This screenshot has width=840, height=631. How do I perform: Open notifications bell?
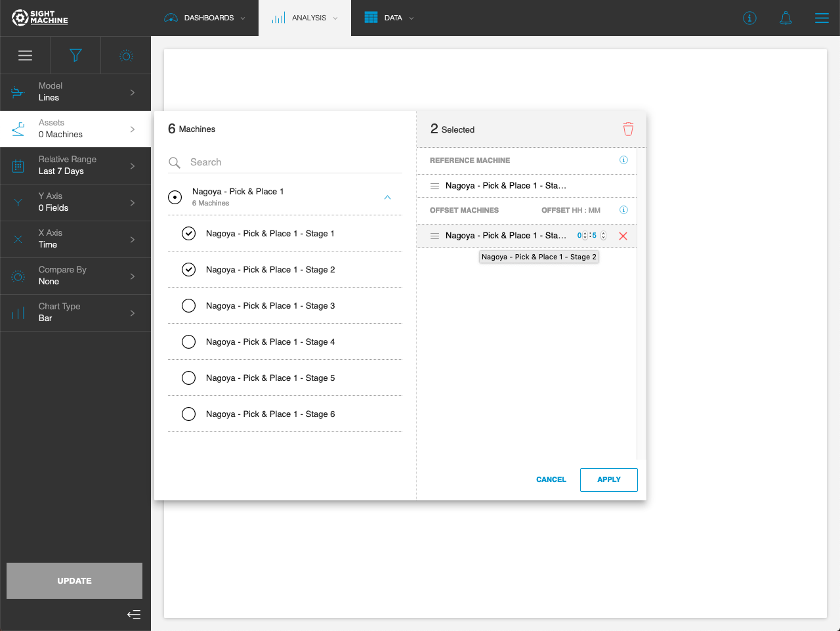786,18
